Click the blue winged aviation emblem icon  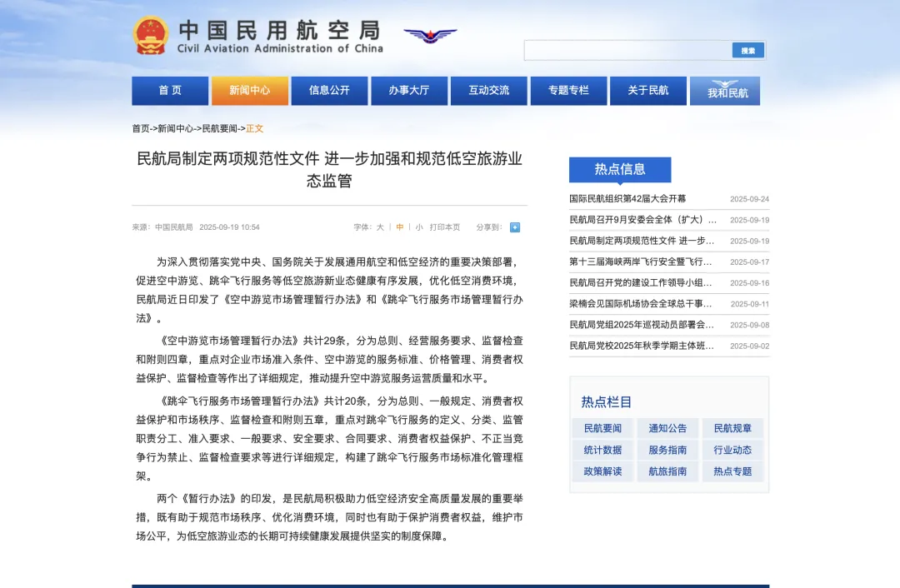click(x=430, y=33)
